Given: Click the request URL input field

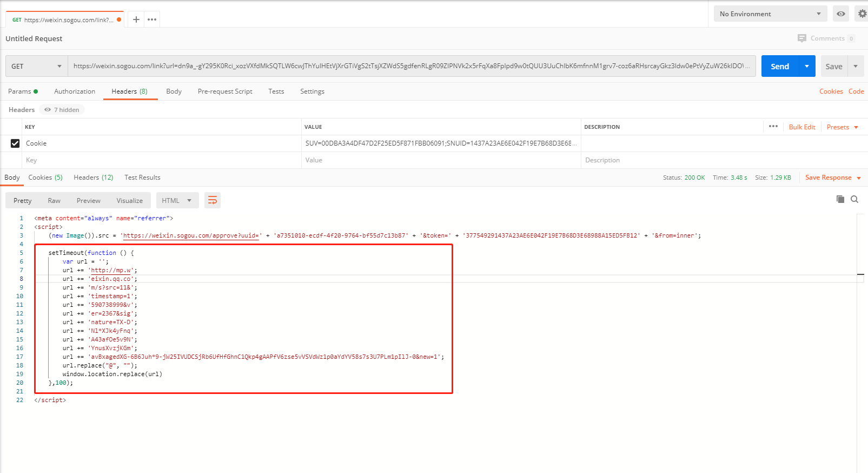Looking at the screenshot, I should tap(412, 66).
